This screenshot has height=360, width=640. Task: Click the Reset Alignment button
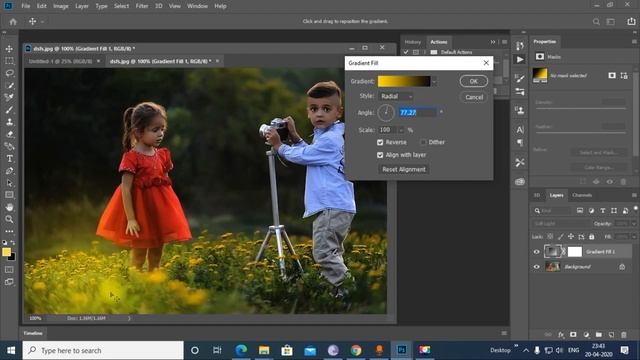404,169
